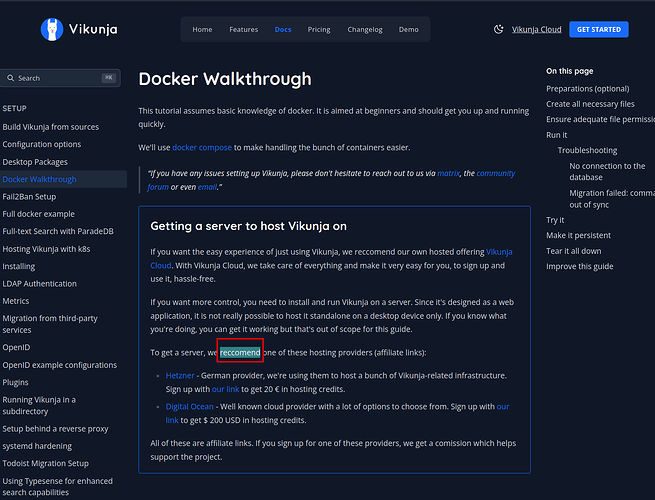
Task: Open the matrix chat link
Action: click(448, 173)
